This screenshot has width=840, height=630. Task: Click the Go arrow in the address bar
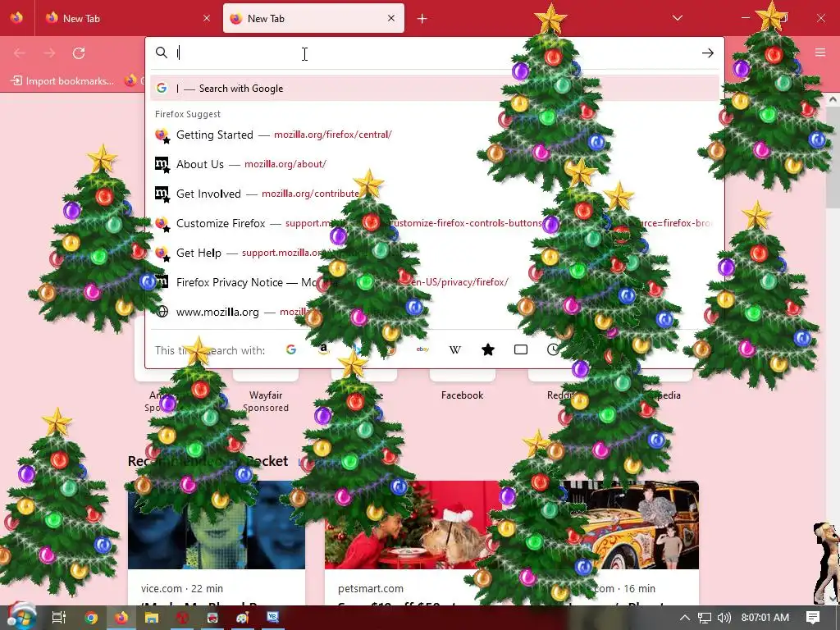708,53
